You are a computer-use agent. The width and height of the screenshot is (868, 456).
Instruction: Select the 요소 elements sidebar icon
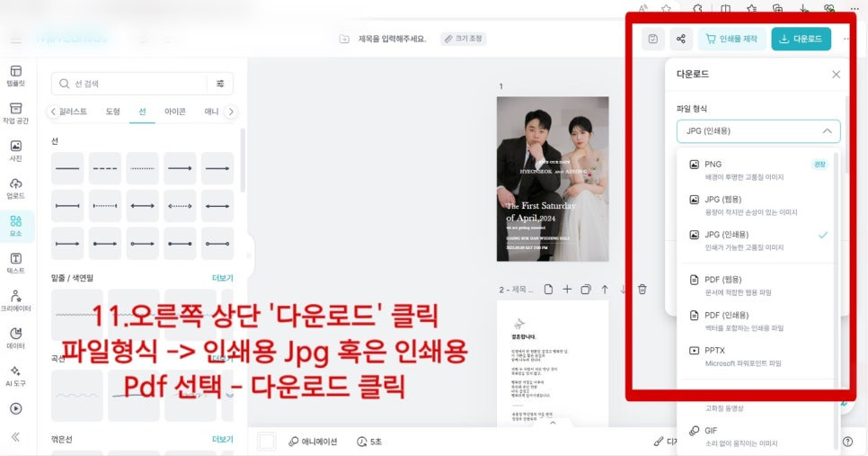tap(15, 226)
